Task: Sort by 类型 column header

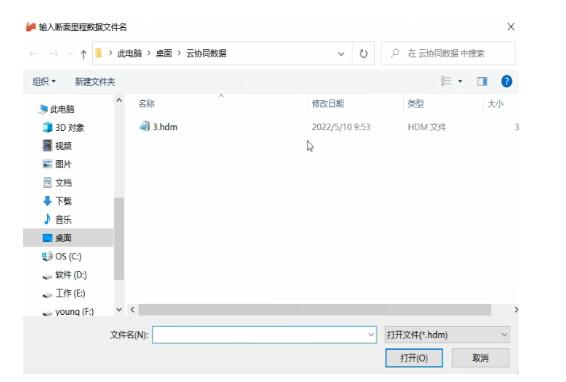Action: [x=415, y=104]
